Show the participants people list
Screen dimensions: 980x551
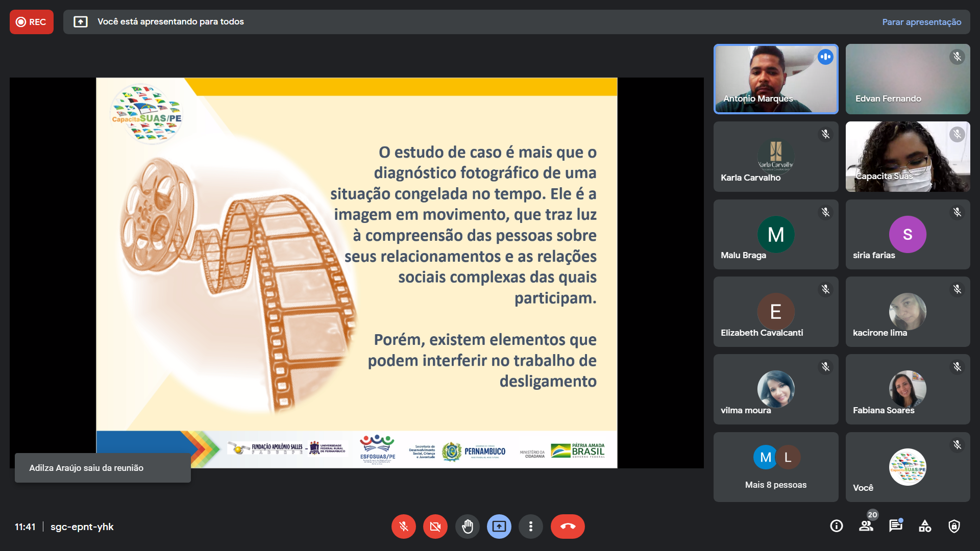point(866,526)
